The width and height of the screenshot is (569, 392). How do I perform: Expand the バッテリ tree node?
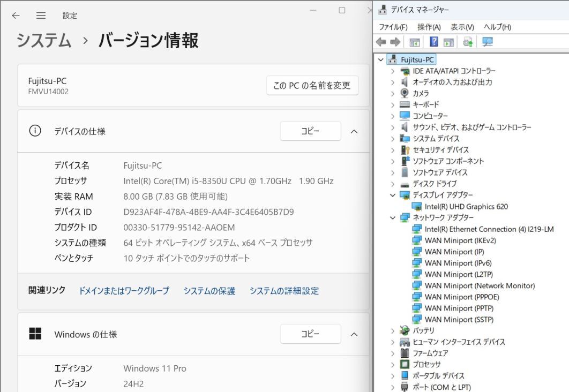pos(393,331)
